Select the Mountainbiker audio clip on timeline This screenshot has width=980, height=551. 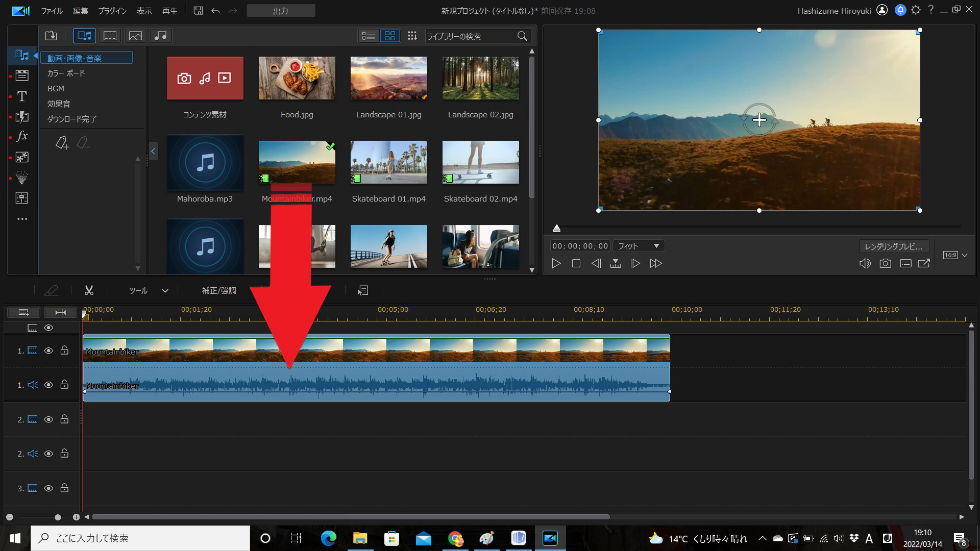click(x=376, y=383)
